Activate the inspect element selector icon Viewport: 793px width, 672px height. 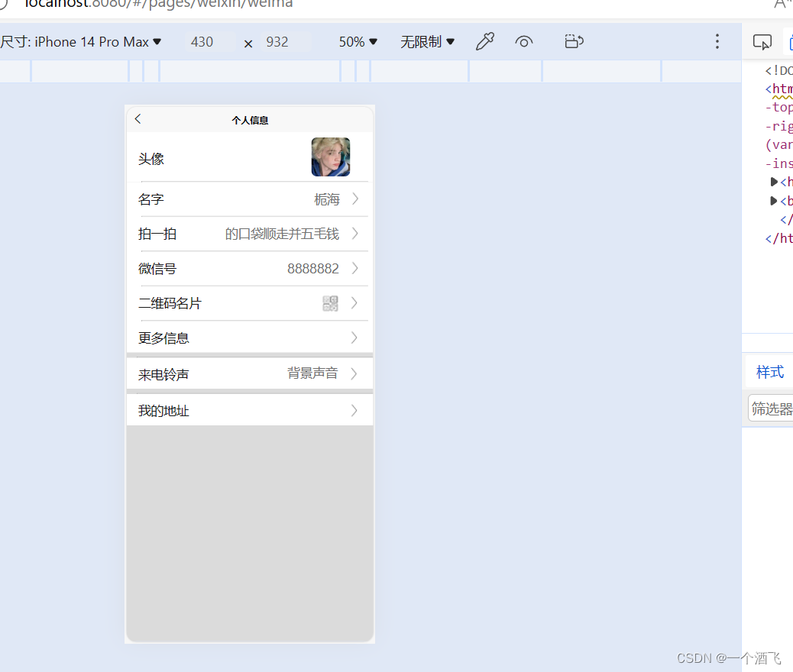[762, 41]
